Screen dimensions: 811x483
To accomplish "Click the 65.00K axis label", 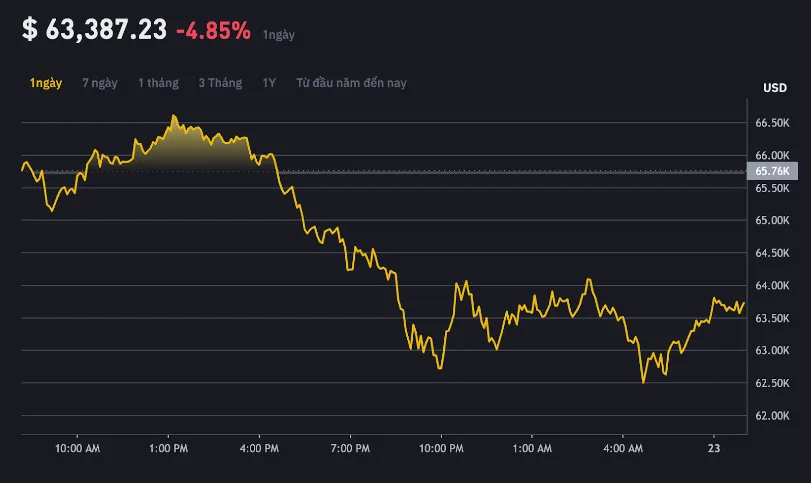I will [x=772, y=220].
